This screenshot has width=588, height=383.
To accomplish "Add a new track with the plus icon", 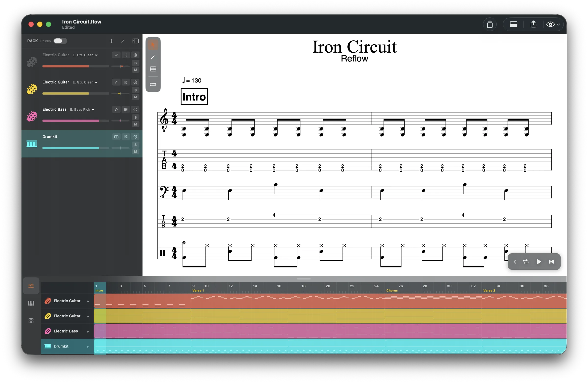I will (x=111, y=41).
